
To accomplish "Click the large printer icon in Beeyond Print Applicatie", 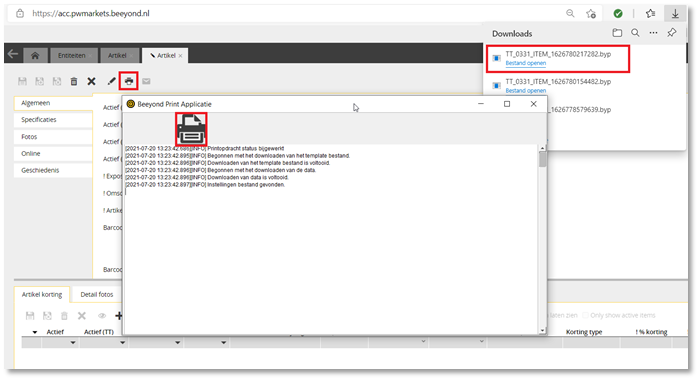I will [x=191, y=129].
